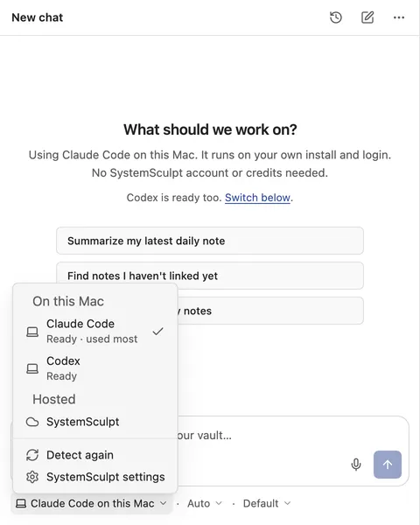Choose Summarize my latest daily note suggestion
The image size is (420, 525).
[210, 241]
